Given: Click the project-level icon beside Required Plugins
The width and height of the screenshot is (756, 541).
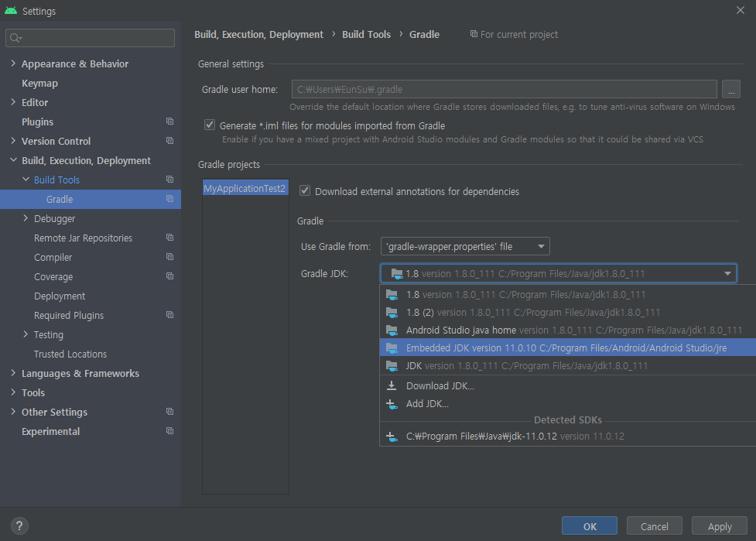Looking at the screenshot, I should point(169,314).
